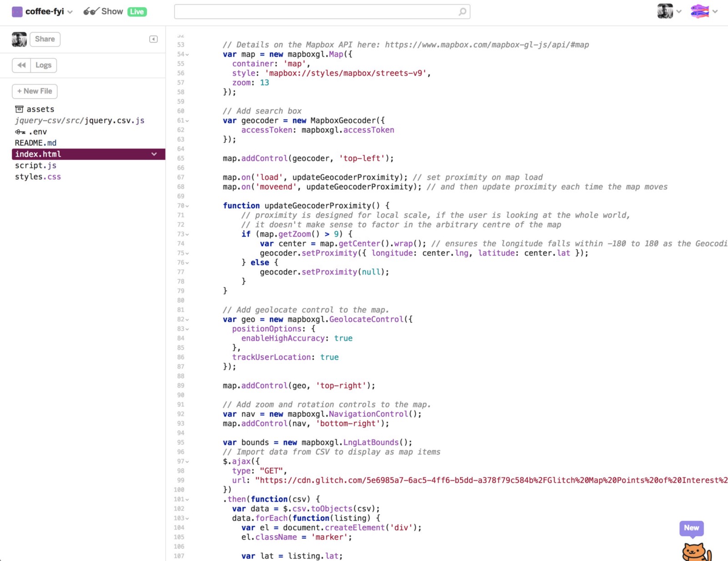Click the fish team avatar icon

pyautogui.click(x=699, y=11)
